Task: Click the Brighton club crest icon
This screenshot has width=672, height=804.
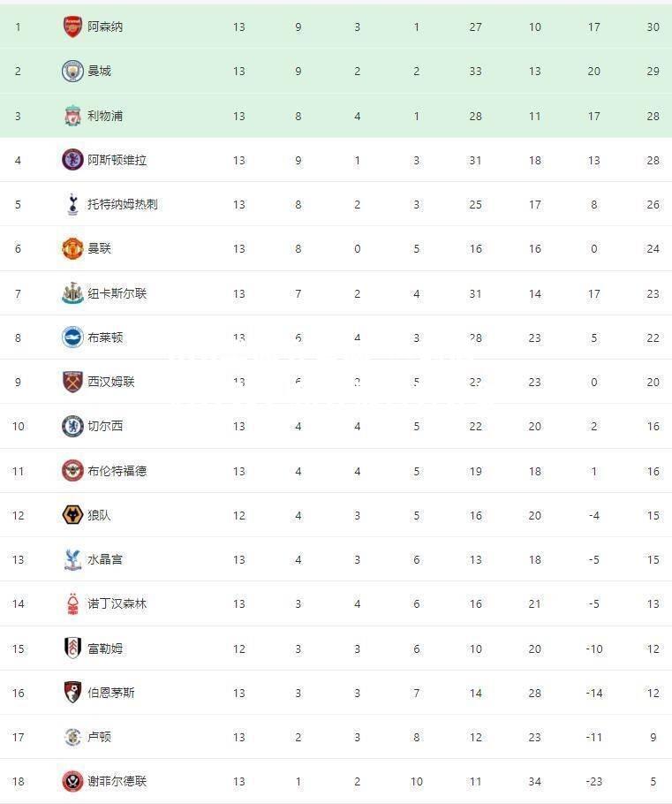Action: pyautogui.click(x=72, y=337)
